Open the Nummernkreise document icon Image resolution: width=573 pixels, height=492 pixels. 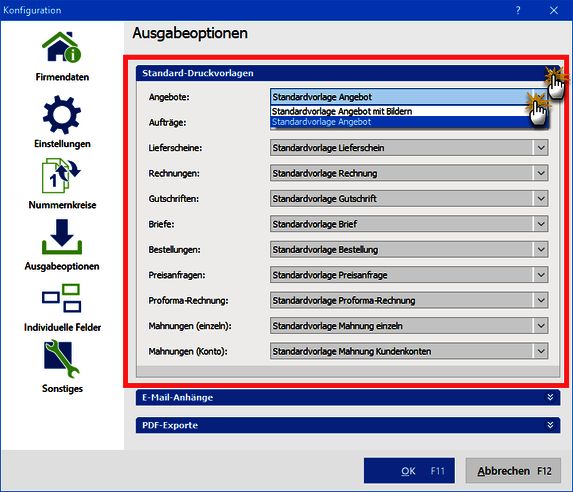click(61, 176)
